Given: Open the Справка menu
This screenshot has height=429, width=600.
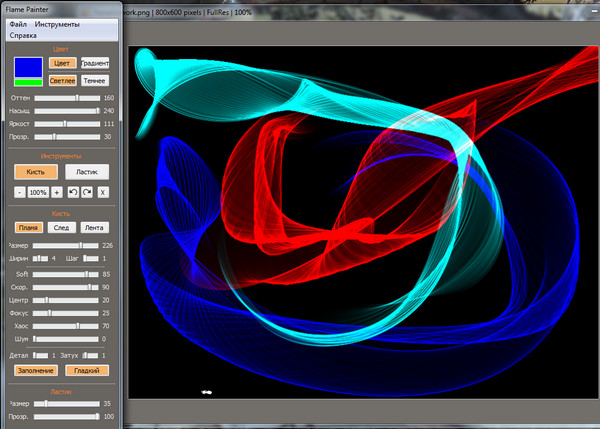Looking at the screenshot, I should click(23, 35).
